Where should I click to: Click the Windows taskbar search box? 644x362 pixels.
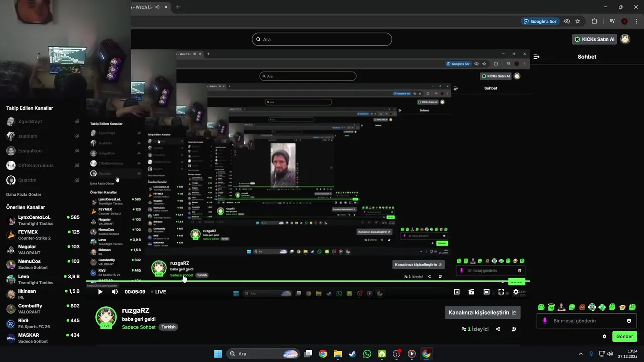point(263,354)
